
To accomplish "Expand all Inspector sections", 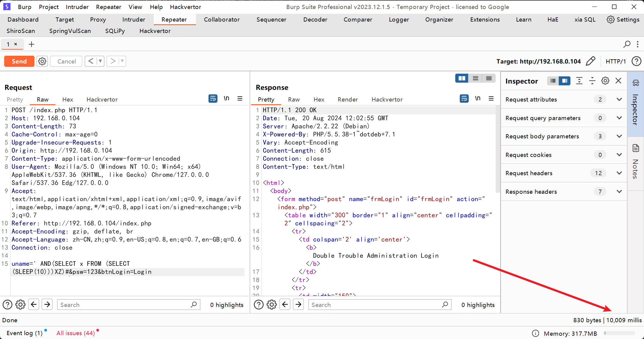I will (x=579, y=81).
